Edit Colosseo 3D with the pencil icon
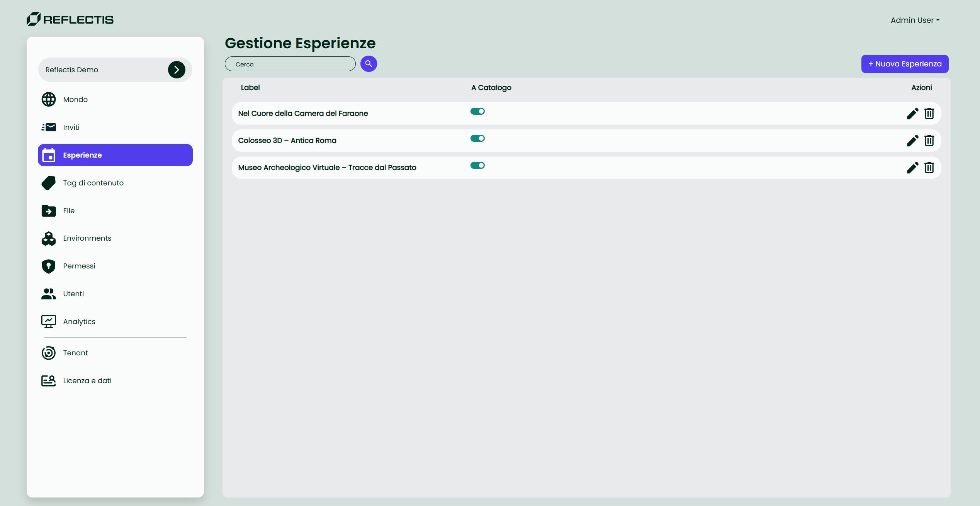The height and width of the screenshot is (506, 980). [912, 140]
